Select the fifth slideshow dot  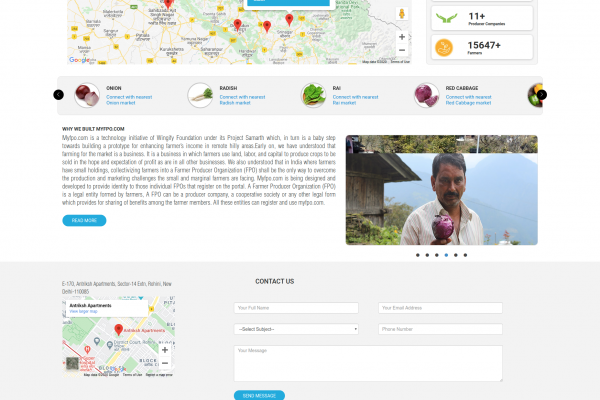click(x=456, y=255)
